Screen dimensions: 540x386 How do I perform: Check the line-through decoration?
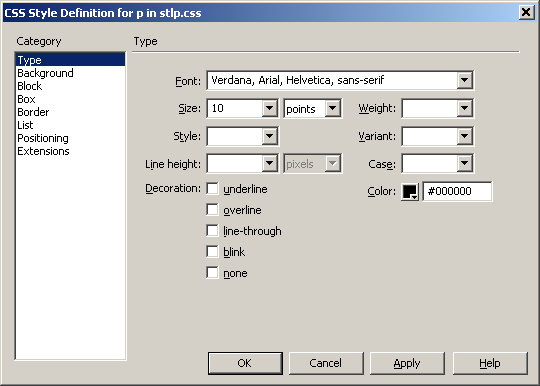tap(212, 231)
